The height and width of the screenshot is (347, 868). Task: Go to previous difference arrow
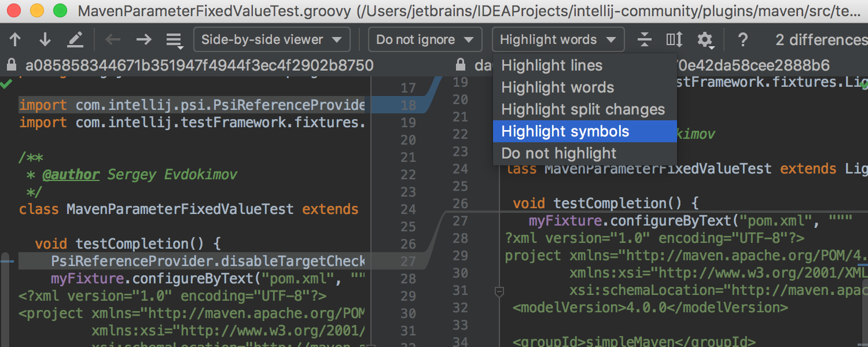tap(15, 39)
